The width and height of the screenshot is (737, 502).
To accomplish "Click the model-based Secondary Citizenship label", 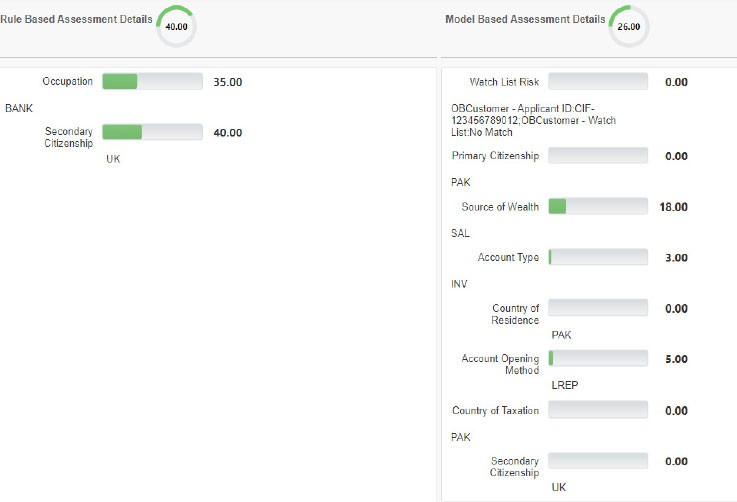I will [x=515, y=467].
